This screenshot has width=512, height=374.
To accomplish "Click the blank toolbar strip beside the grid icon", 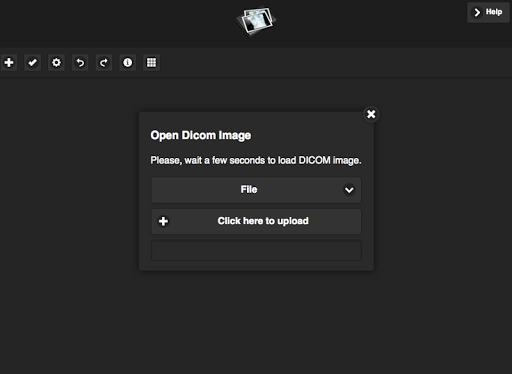I will click(333, 62).
